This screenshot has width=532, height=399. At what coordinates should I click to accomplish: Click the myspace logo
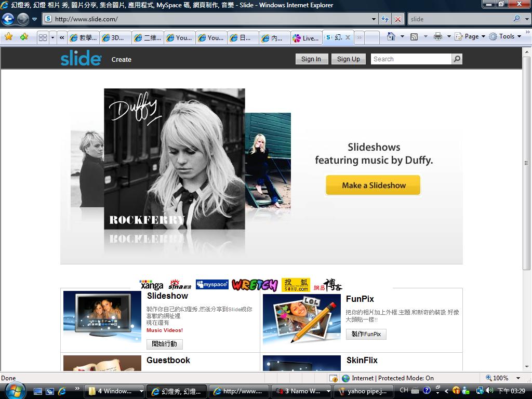coord(212,285)
